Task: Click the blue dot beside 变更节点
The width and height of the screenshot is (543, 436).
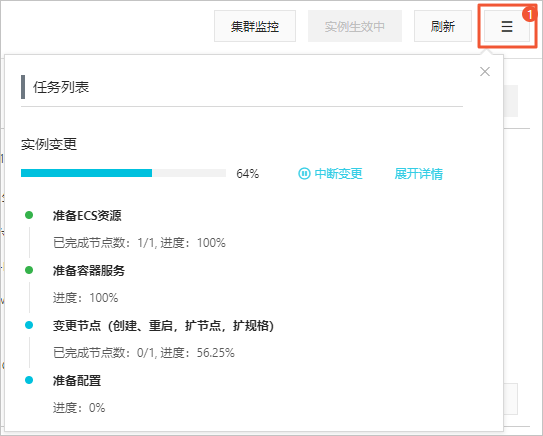Action: pos(29,325)
